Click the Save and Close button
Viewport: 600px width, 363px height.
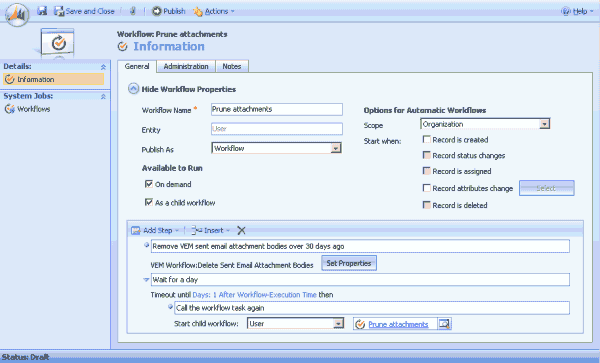coord(84,11)
